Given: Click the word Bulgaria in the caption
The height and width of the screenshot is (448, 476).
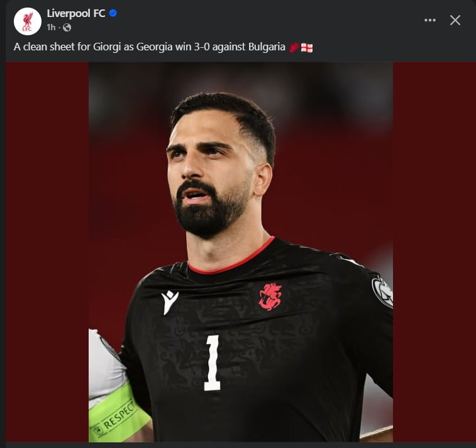Looking at the screenshot, I should (267, 48).
